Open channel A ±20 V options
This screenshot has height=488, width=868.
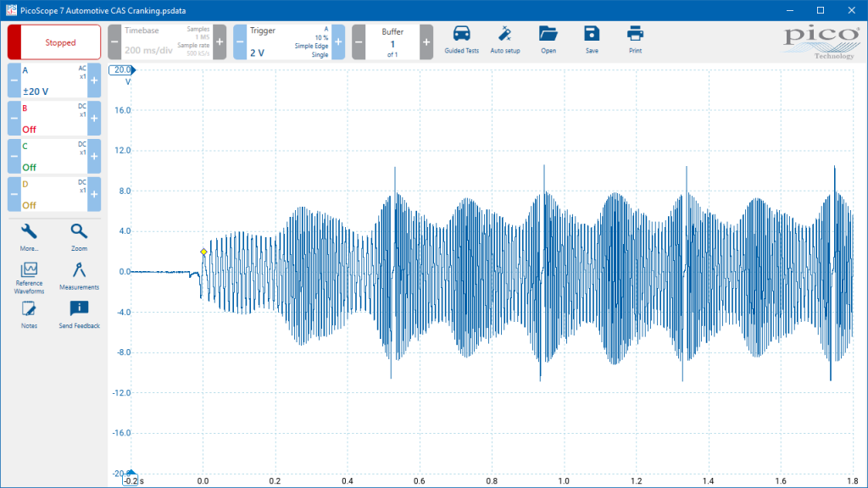[x=54, y=80]
